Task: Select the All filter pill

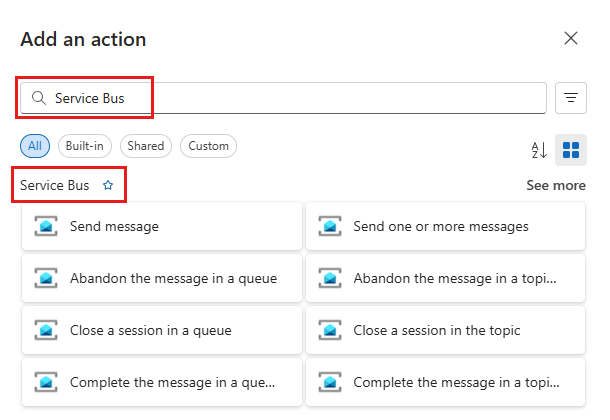Action: (x=35, y=146)
